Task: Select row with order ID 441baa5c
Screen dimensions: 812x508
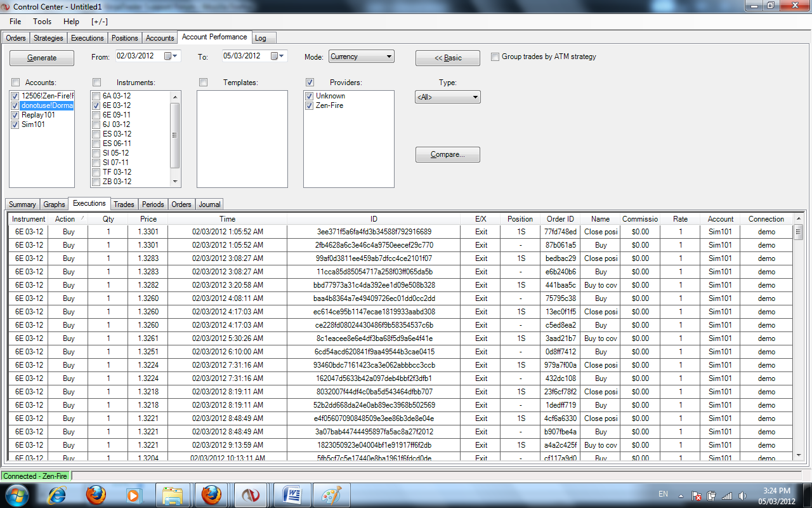Action: (x=401, y=285)
